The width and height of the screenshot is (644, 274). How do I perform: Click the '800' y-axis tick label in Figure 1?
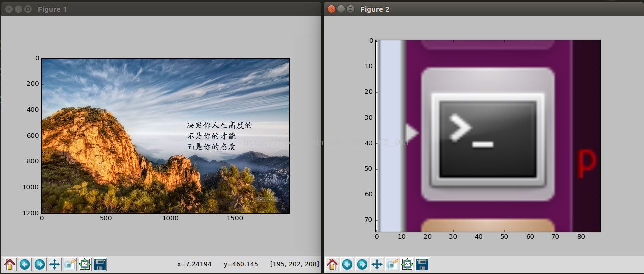click(x=33, y=161)
